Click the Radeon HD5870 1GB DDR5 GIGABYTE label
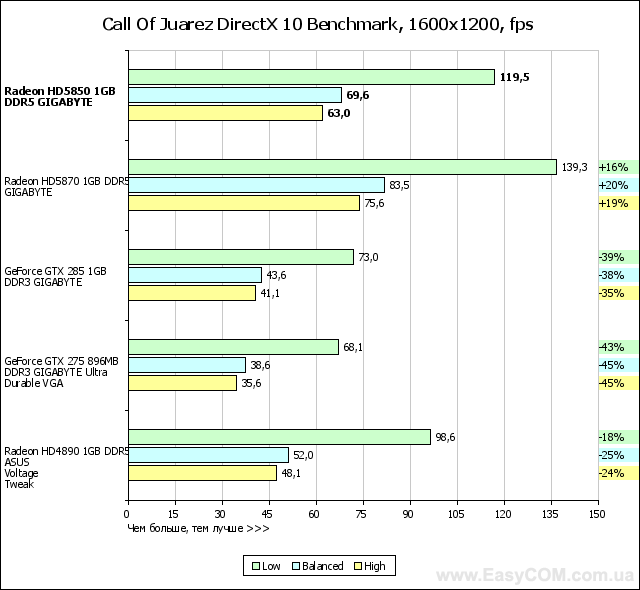This screenshot has width=640, height=590. tap(66, 186)
